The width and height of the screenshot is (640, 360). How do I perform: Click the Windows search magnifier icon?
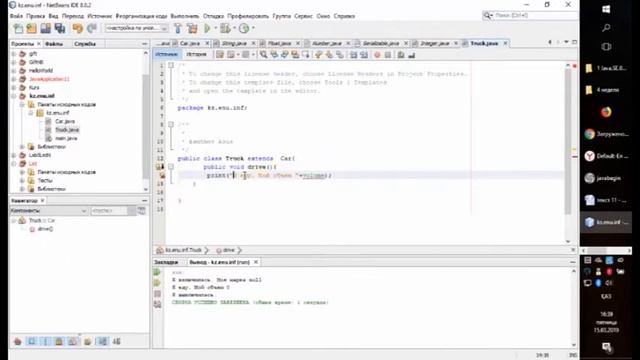point(606,28)
